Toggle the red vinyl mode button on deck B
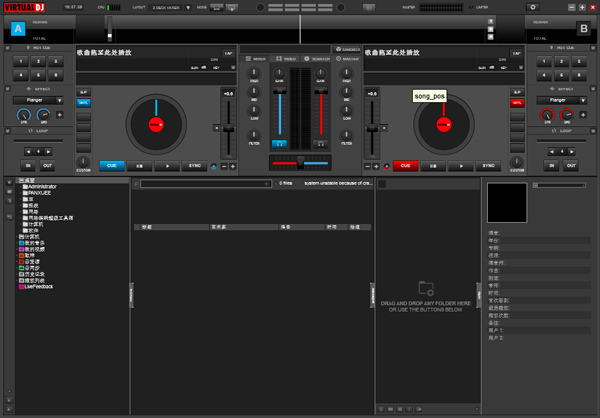Image resolution: width=600 pixels, height=418 pixels. [x=516, y=103]
